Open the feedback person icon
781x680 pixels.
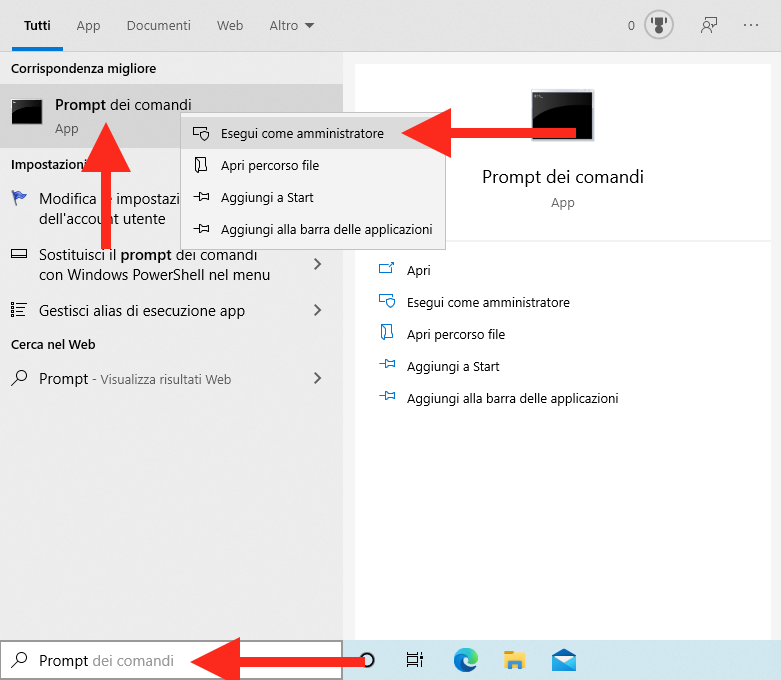[709, 25]
